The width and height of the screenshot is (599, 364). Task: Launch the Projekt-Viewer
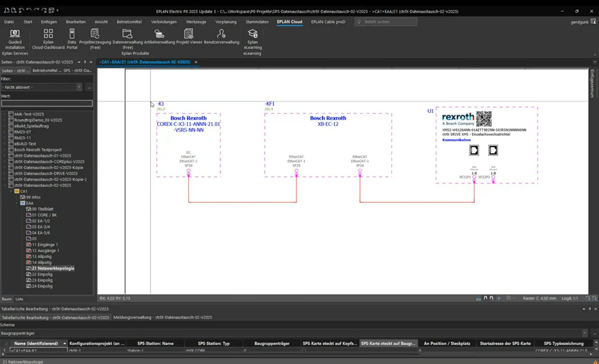coord(189,37)
